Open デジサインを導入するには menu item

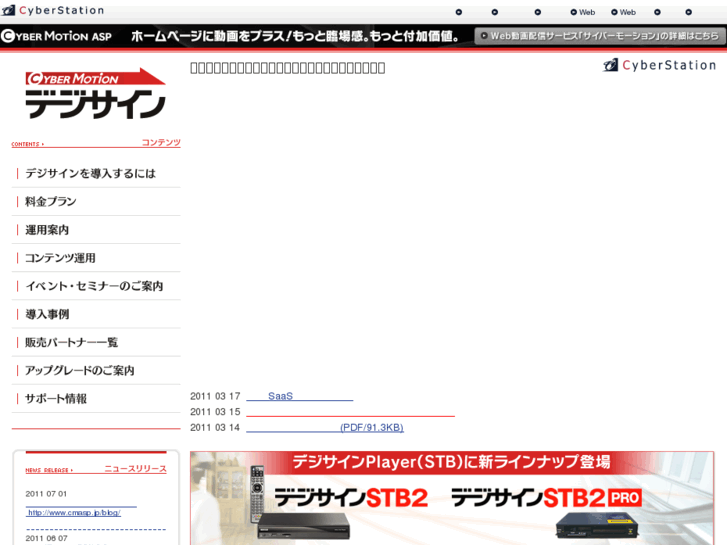pyautogui.click(x=96, y=173)
